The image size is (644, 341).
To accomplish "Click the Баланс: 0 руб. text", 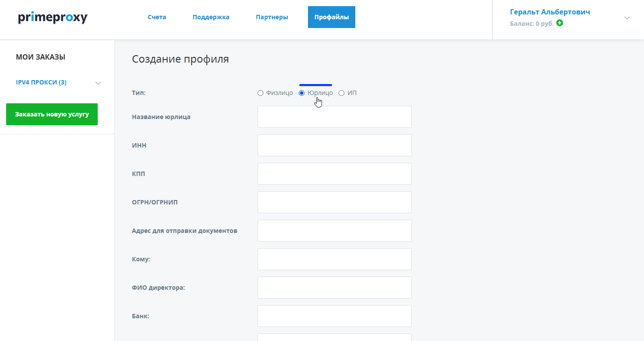I will (532, 24).
